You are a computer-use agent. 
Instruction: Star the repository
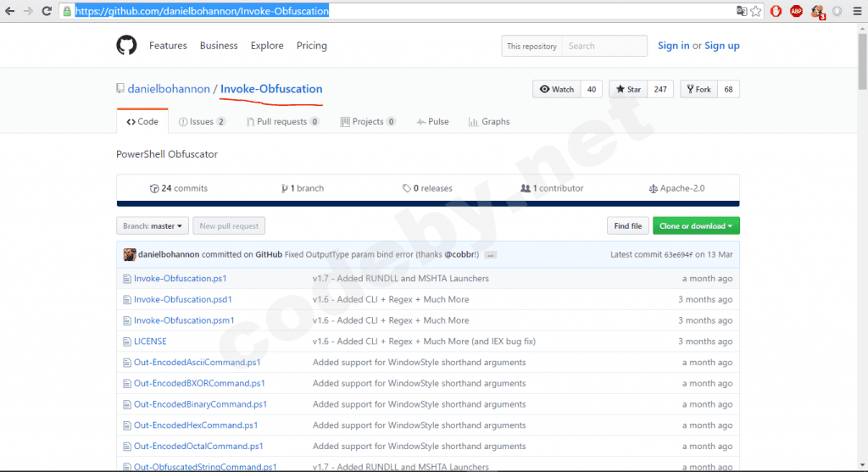click(628, 89)
